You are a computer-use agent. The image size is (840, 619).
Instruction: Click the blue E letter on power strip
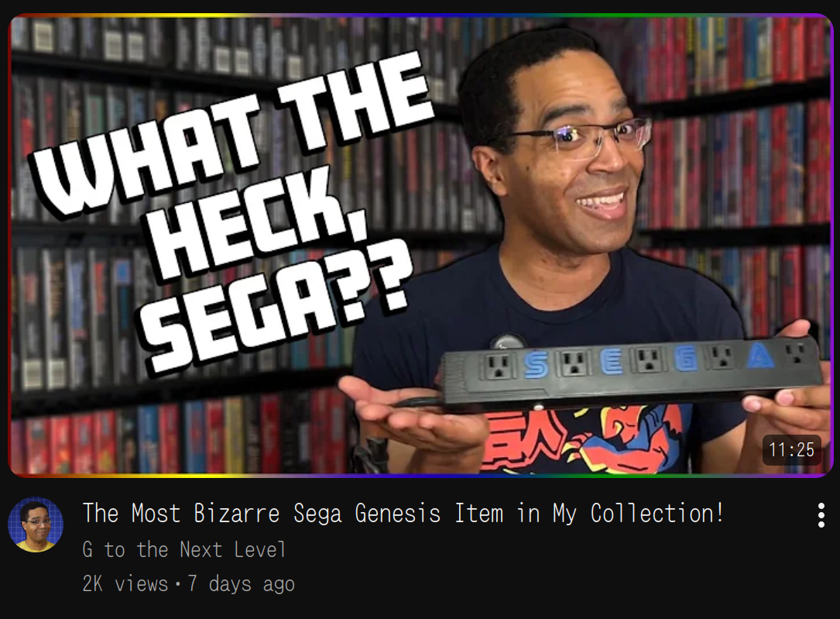click(x=612, y=362)
